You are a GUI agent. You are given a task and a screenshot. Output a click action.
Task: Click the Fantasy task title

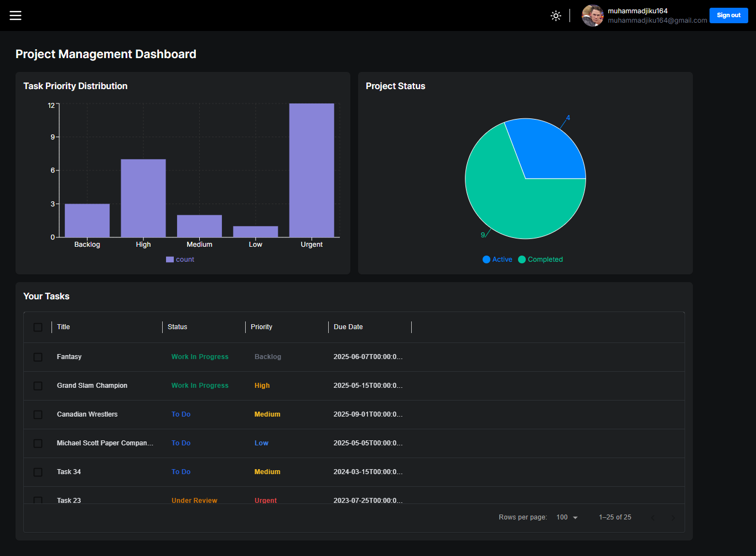pyautogui.click(x=69, y=357)
